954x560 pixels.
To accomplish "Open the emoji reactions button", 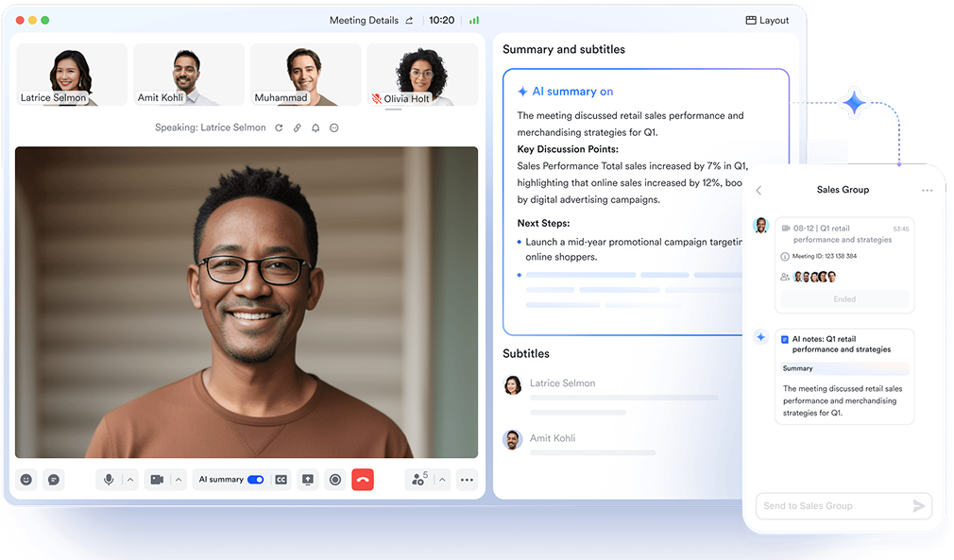I will pos(26,480).
